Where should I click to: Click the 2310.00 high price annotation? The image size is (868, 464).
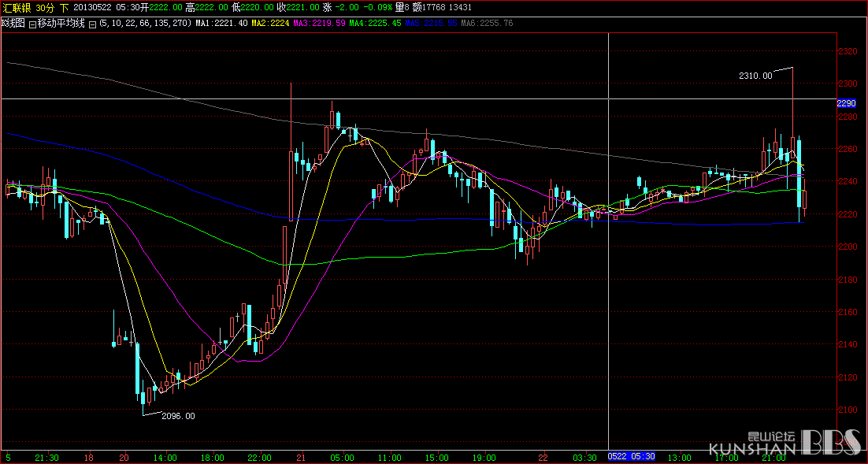pos(755,76)
